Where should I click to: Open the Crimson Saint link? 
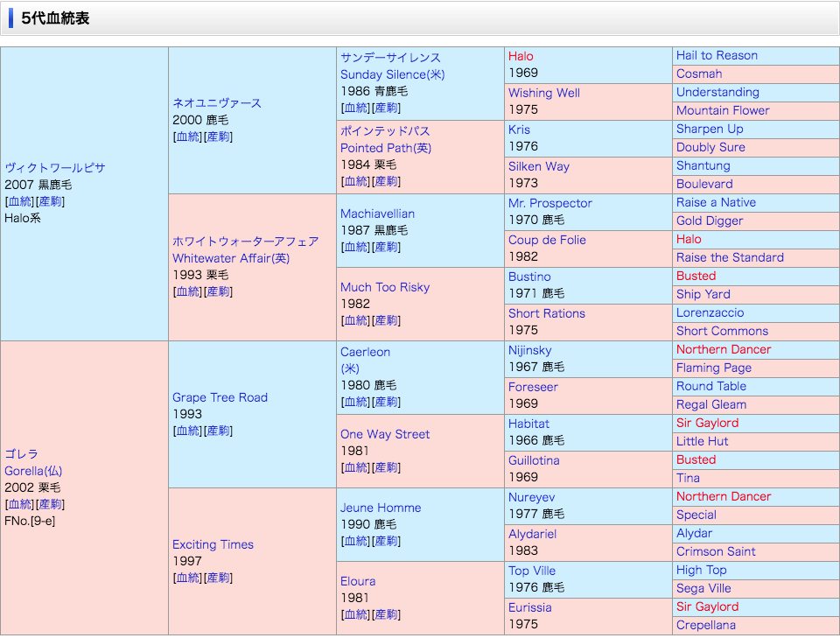pos(716,551)
